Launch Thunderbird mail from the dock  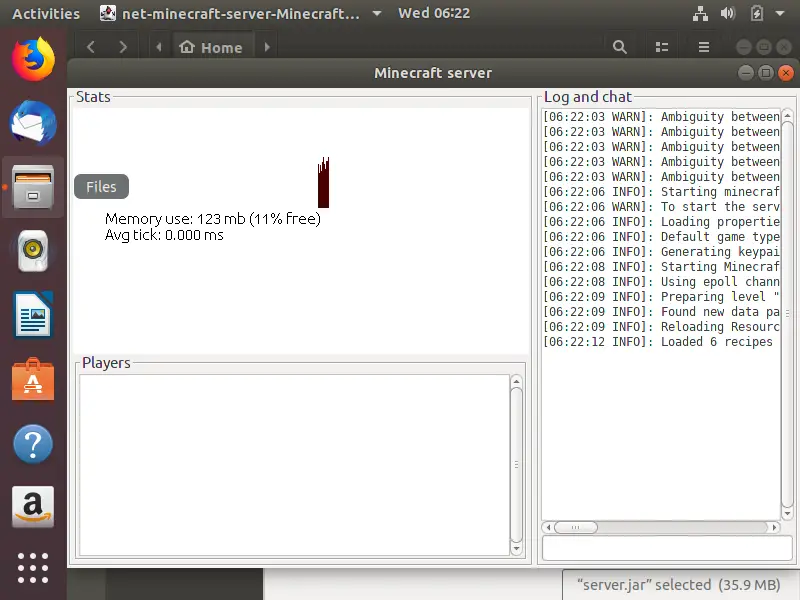point(33,122)
